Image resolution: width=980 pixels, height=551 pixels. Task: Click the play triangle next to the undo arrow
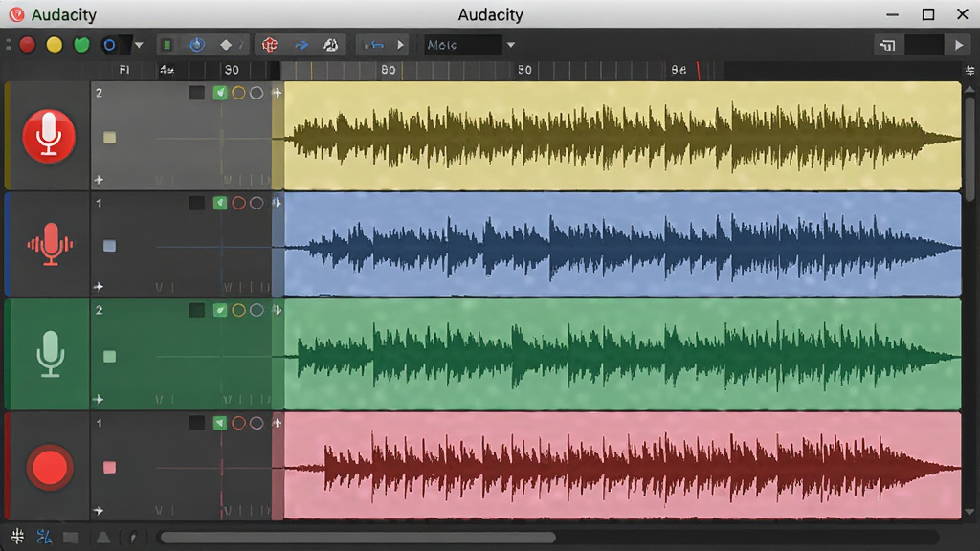401,45
